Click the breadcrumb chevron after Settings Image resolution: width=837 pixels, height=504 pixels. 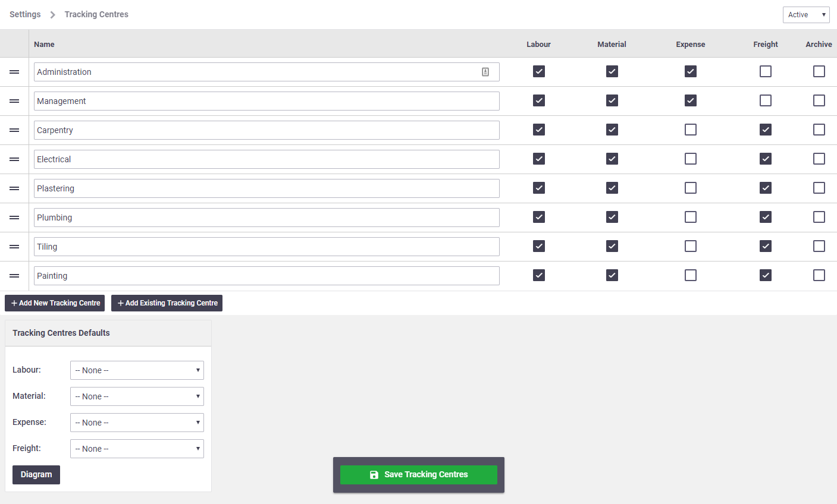[52, 14]
